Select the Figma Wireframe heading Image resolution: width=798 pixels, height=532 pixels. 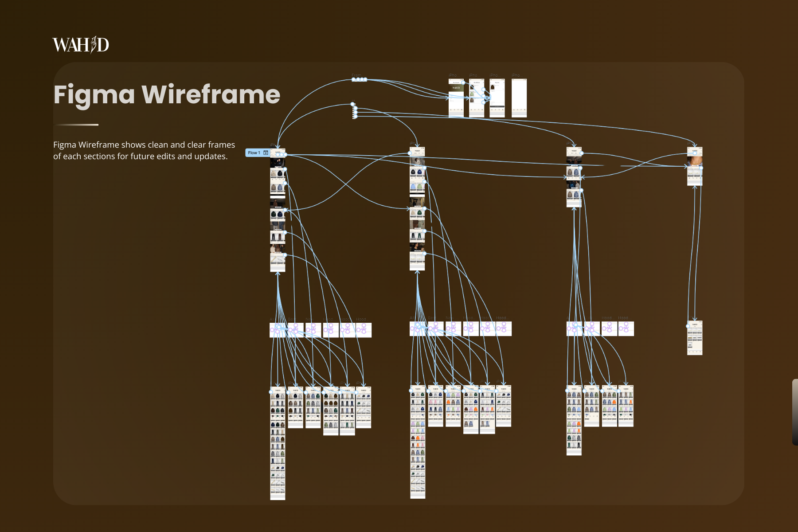(x=167, y=94)
